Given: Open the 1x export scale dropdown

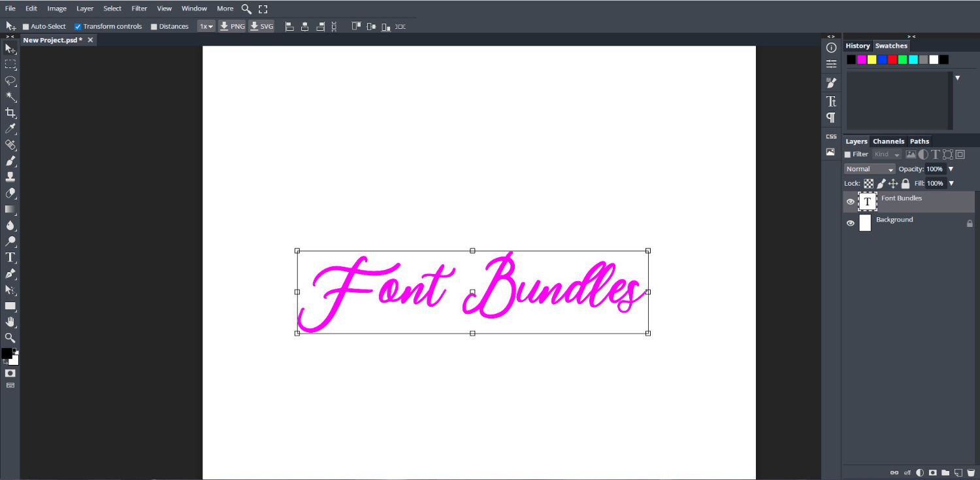Looking at the screenshot, I should (206, 27).
